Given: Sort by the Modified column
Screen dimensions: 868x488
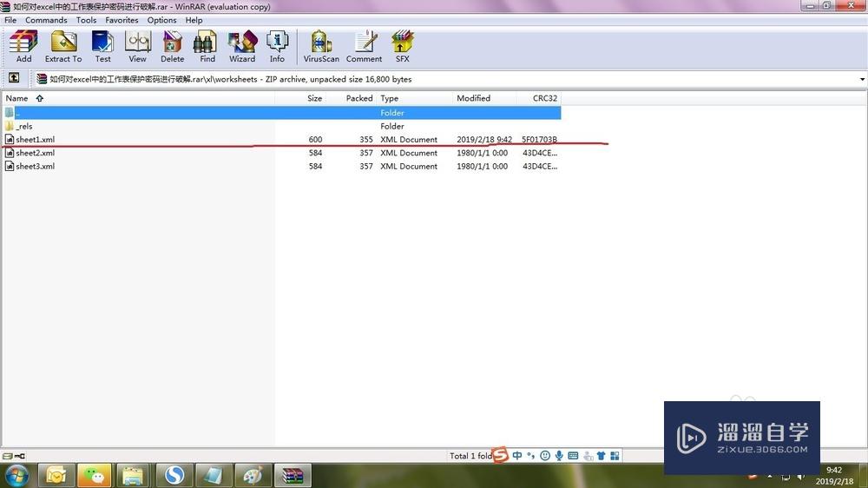Looking at the screenshot, I should tap(484, 98).
